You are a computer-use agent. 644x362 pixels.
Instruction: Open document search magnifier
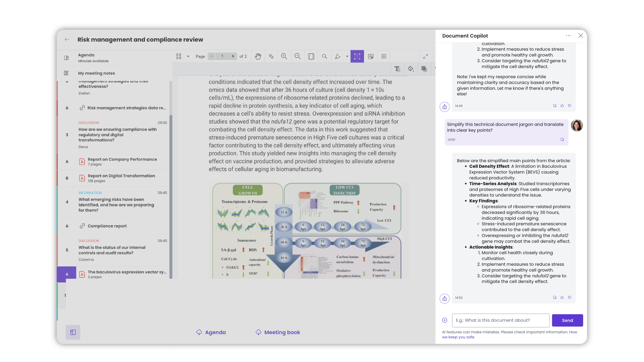(325, 56)
